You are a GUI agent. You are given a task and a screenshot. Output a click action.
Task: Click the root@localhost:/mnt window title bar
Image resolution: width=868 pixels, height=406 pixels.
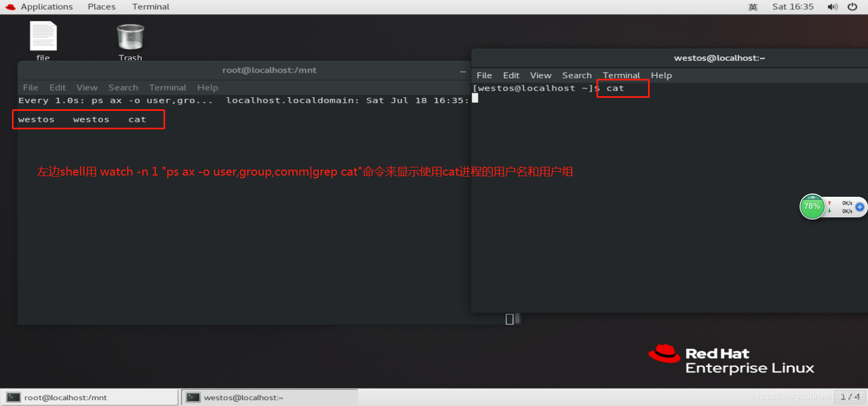point(269,70)
